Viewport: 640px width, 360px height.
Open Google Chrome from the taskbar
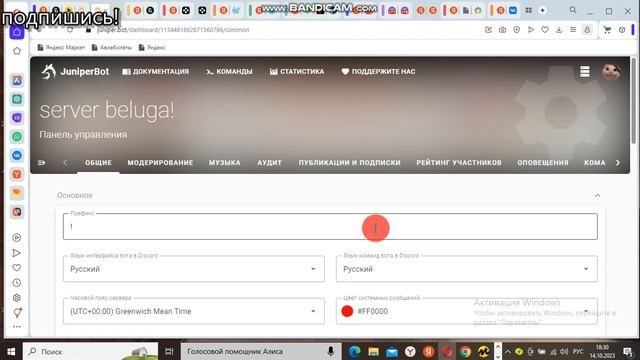click(465, 351)
